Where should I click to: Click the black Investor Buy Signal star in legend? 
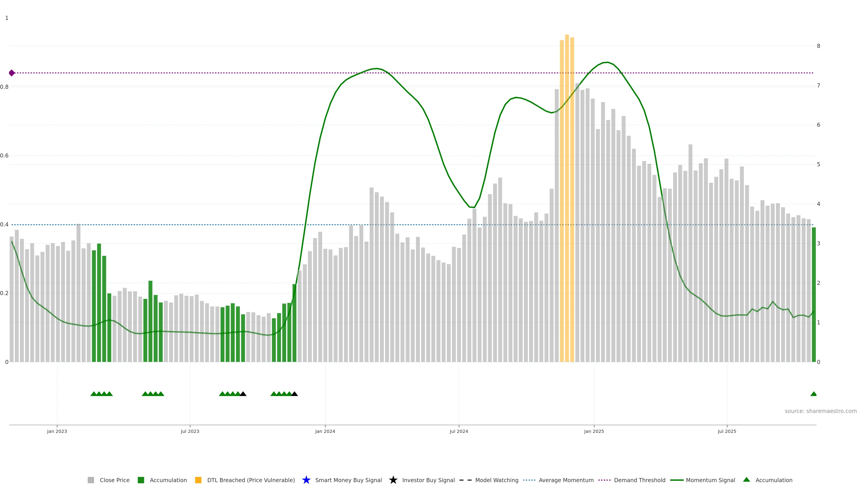tap(393, 480)
